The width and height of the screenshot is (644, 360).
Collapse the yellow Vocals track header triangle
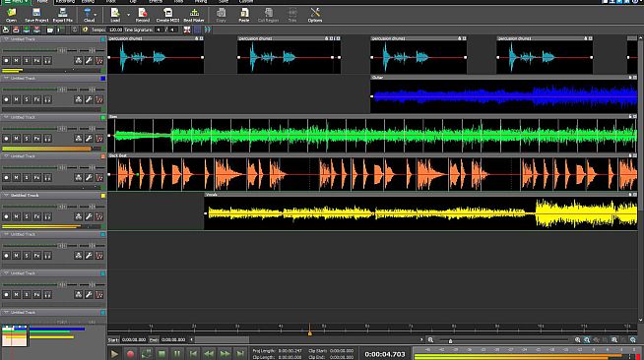6,195
